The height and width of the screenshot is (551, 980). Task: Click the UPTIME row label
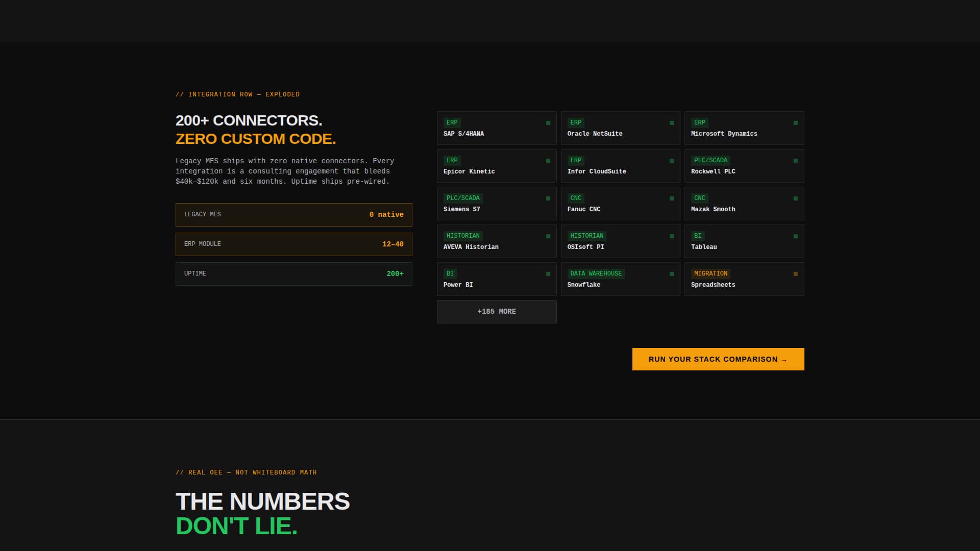tap(195, 273)
